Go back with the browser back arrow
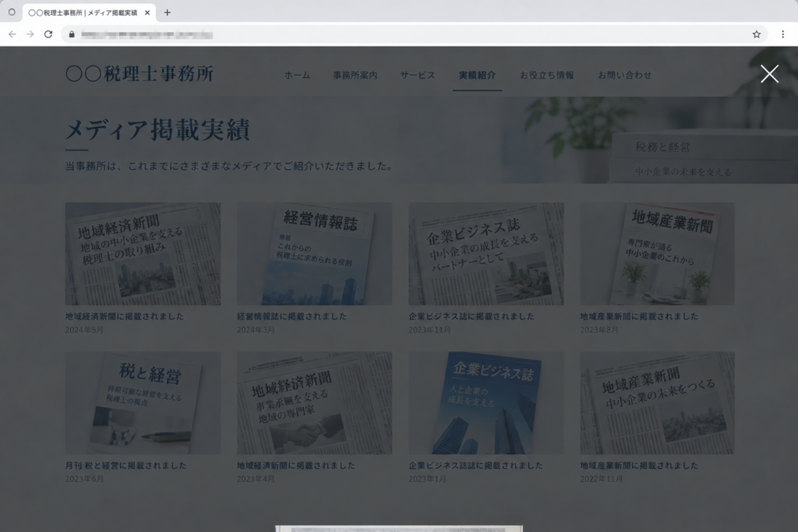798x532 pixels. coord(12,34)
